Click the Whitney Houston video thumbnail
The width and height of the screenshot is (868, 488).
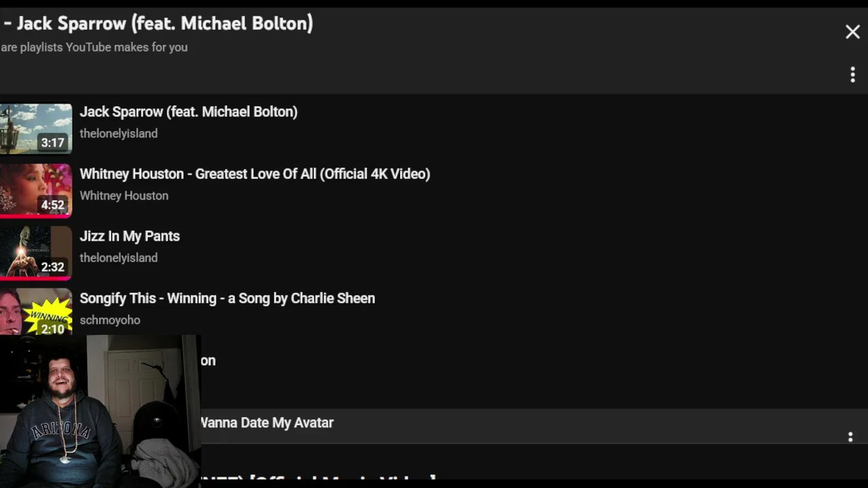pos(35,190)
